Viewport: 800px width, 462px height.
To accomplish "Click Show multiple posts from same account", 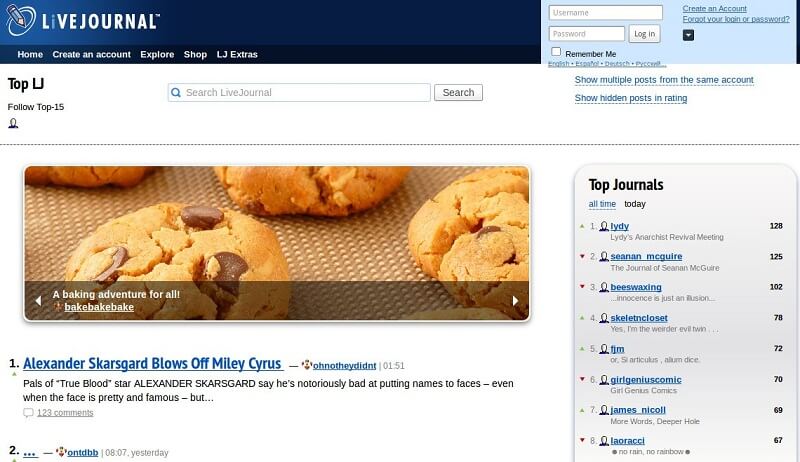I will (x=664, y=80).
